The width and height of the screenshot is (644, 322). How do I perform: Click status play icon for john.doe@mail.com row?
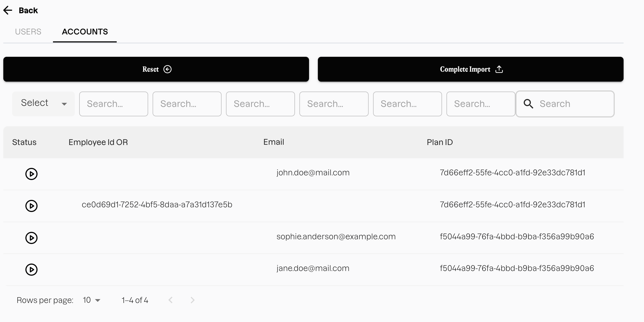point(31,174)
